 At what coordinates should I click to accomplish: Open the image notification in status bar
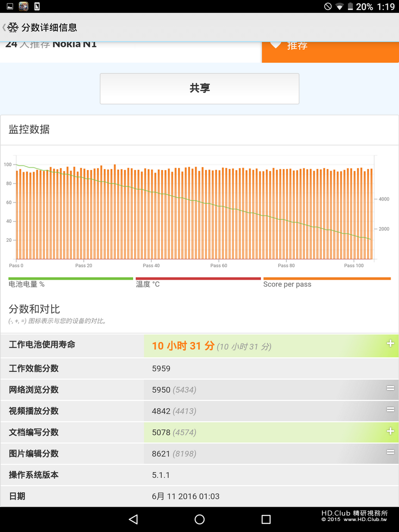point(10,6)
